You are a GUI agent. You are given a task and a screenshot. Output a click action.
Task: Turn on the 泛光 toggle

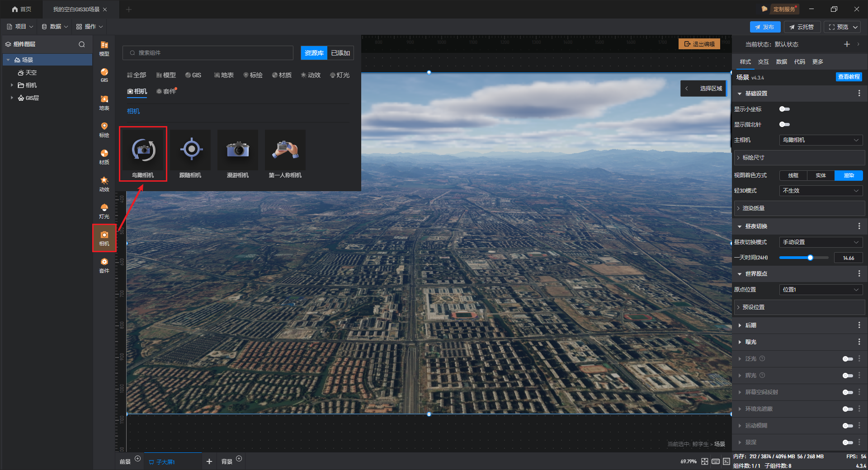(847, 359)
